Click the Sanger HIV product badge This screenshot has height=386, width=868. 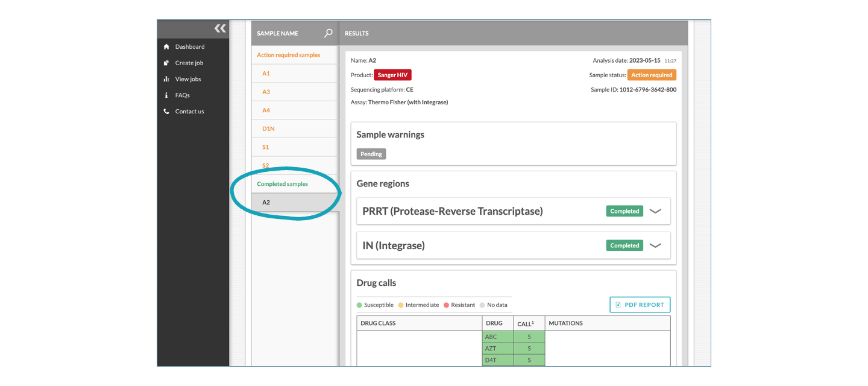(x=392, y=75)
